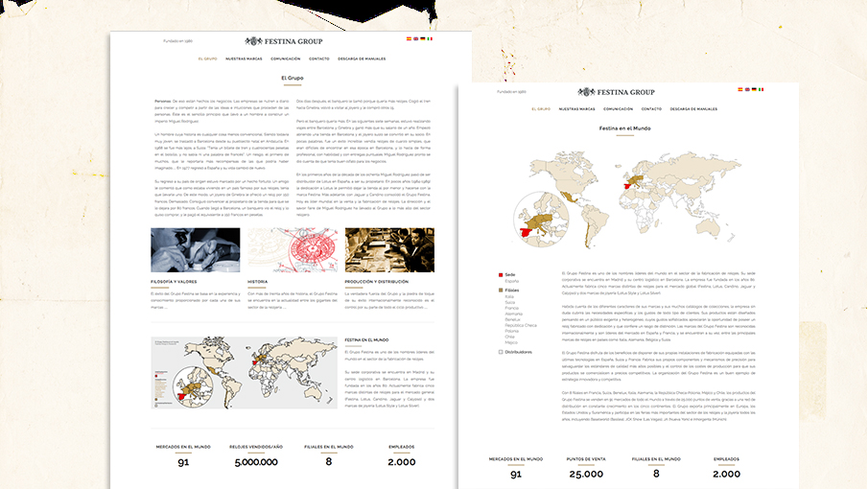Open Descarga de Manuales on left page
This screenshot has width=868, height=489.
(362, 58)
